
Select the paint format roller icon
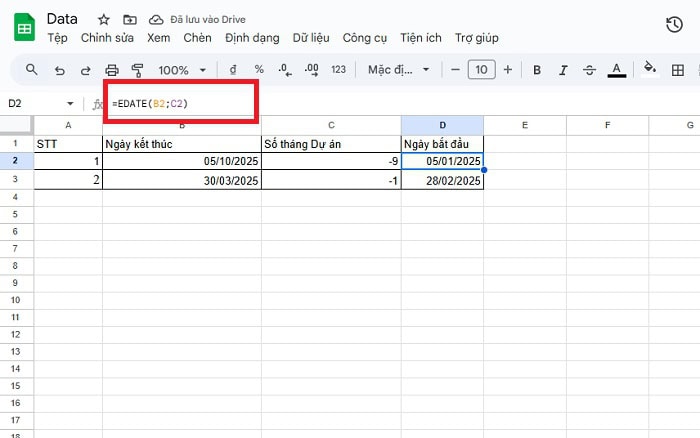(138, 70)
